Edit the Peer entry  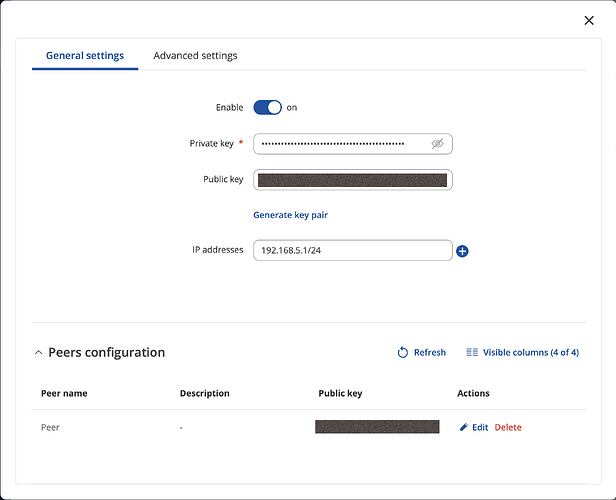(474, 427)
